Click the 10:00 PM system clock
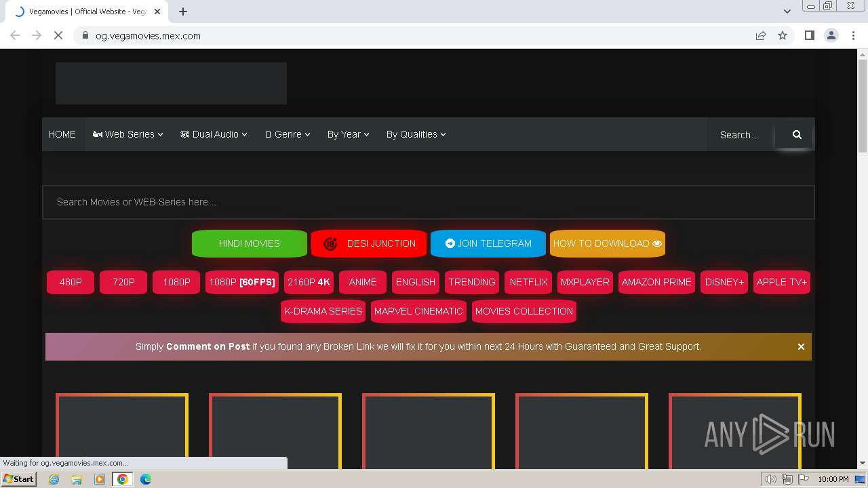Screen dimensions: 868x488 point(833,479)
